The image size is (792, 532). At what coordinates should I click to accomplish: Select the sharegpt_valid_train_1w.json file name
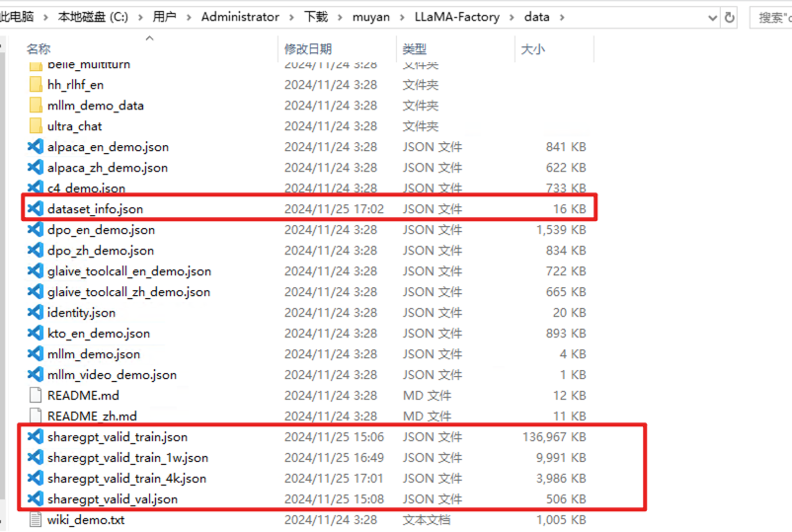pos(127,458)
